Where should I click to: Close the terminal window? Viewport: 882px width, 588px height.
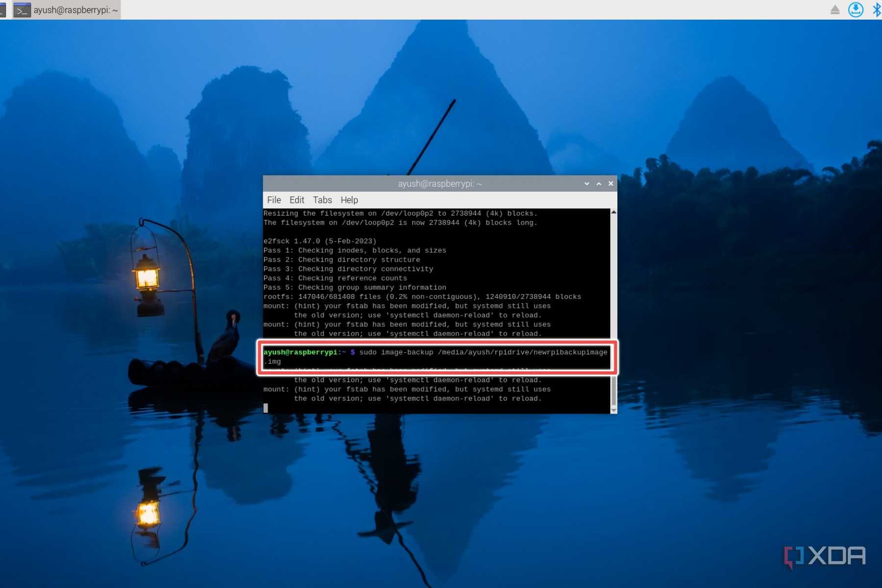[611, 184]
